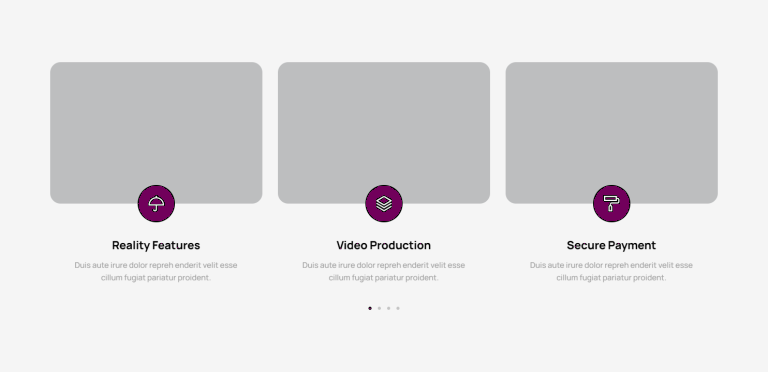
Task: Click the Secure Payment image placeholder
Action: click(x=612, y=133)
